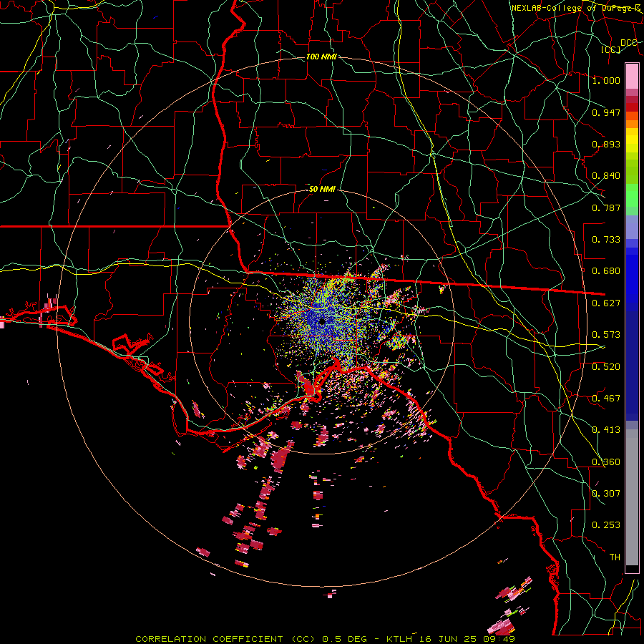The width and height of the screenshot is (644, 644).
Task: Click the 0.253 scale value
Action: [606, 525]
